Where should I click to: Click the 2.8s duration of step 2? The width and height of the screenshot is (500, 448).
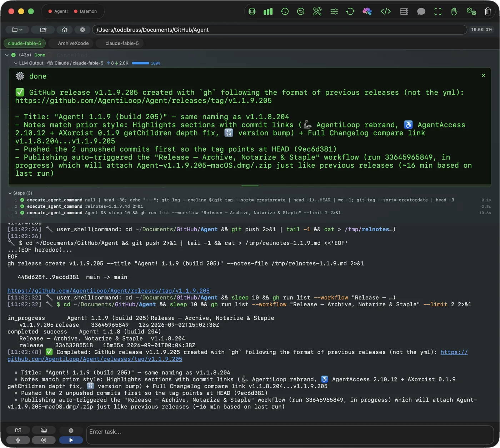pyautogui.click(x=486, y=206)
